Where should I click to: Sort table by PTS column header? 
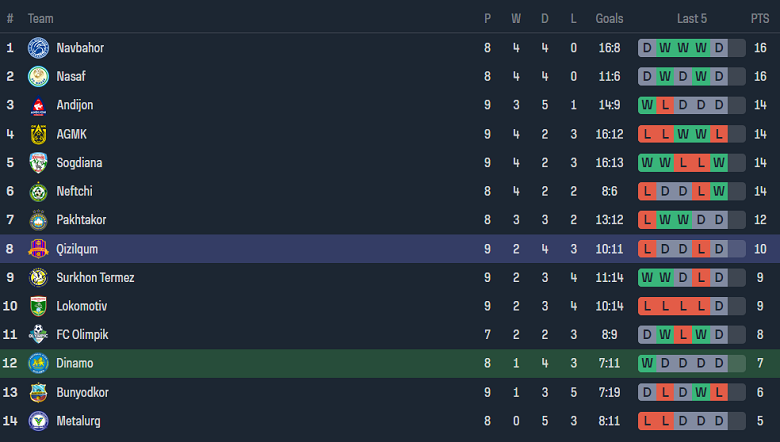[759, 18]
